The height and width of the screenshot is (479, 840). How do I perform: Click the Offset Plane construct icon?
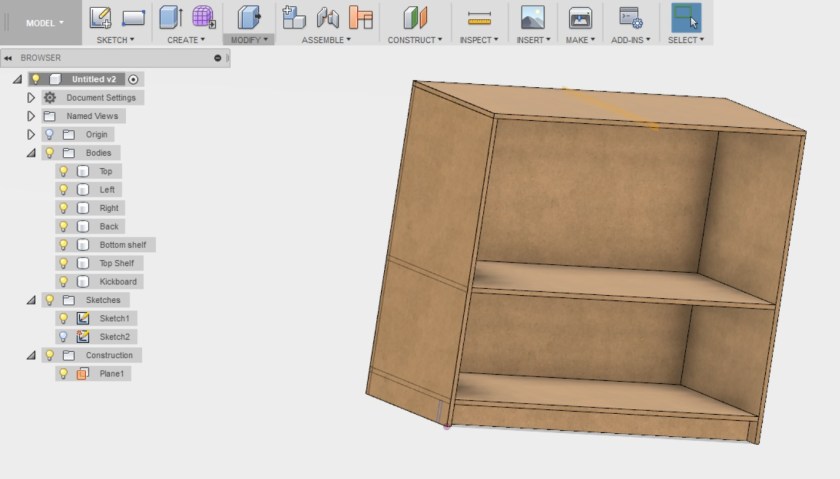pos(414,17)
